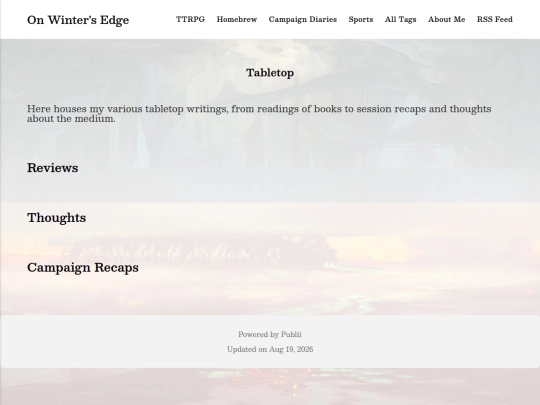
Task: Click the Updated on Aug 19, 2026 text
Action: coord(270,349)
